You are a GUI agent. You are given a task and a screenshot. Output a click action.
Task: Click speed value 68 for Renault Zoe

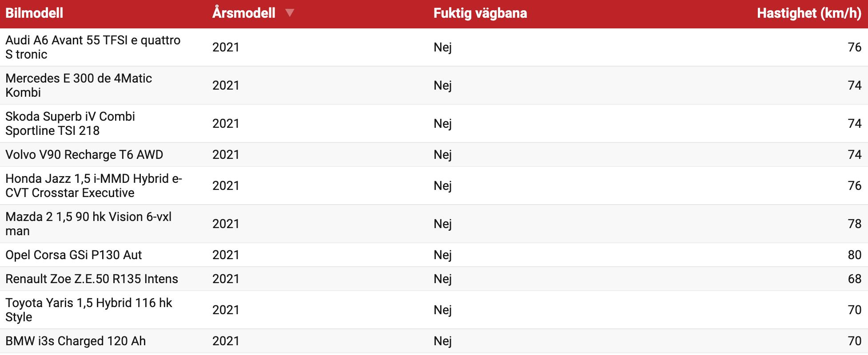(x=854, y=279)
